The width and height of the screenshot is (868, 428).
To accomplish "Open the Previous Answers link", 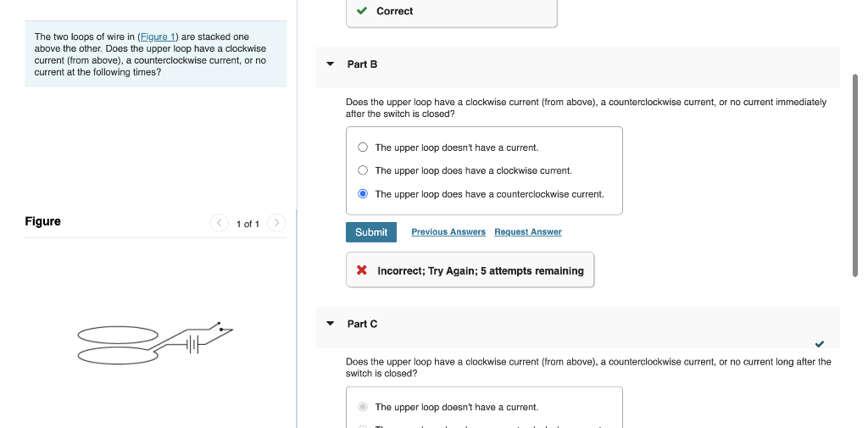I will click(448, 232).
